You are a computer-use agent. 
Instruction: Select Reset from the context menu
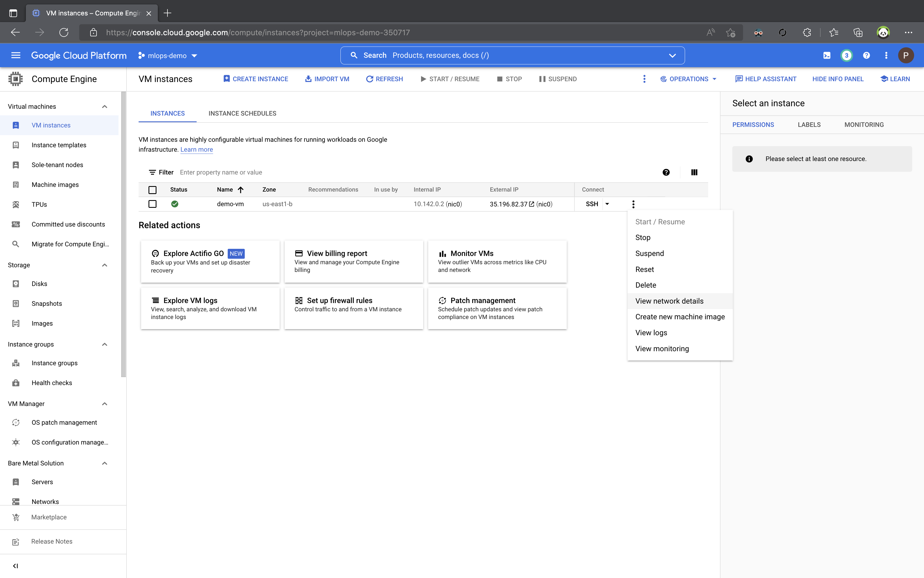680,269
